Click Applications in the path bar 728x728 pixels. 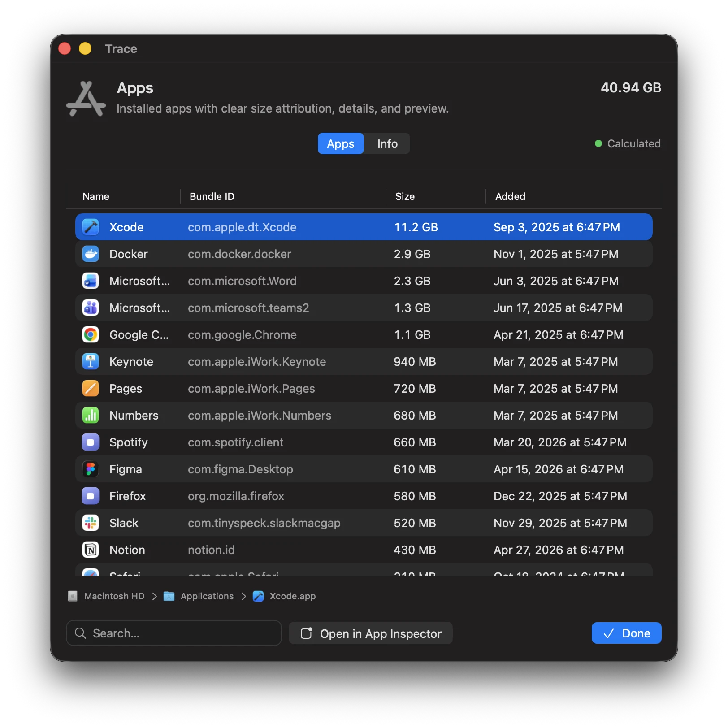[207, 596]
